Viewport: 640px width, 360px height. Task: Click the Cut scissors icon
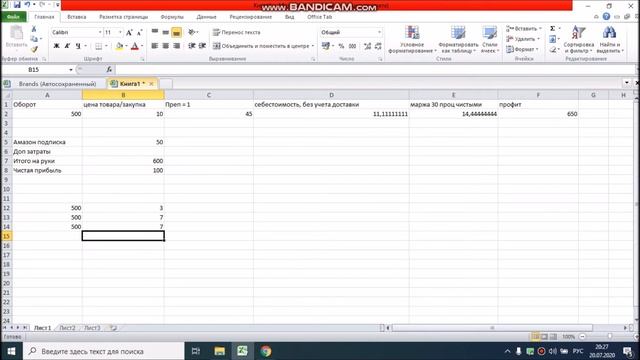tap(34, 29)
